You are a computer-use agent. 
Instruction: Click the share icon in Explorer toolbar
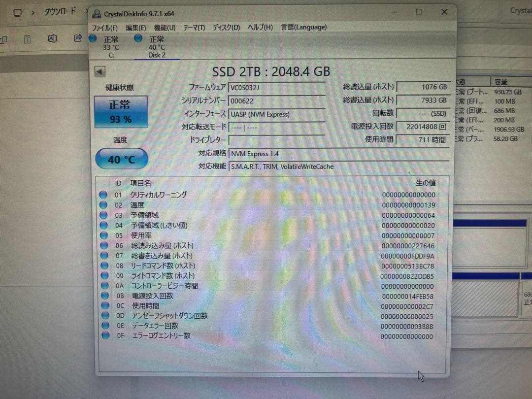point(78,38)
